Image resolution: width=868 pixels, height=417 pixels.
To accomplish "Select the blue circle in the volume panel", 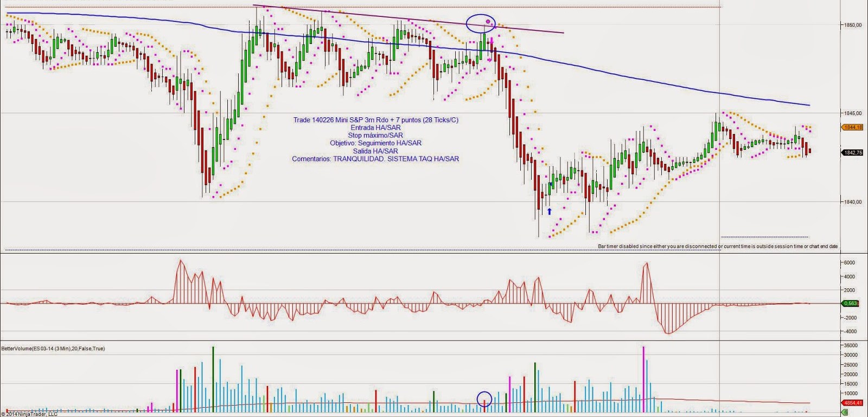I will pos(484,400).
